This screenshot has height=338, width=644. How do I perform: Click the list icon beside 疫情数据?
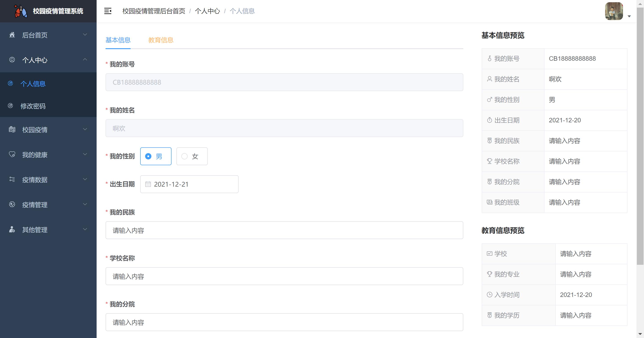[12, 179]
